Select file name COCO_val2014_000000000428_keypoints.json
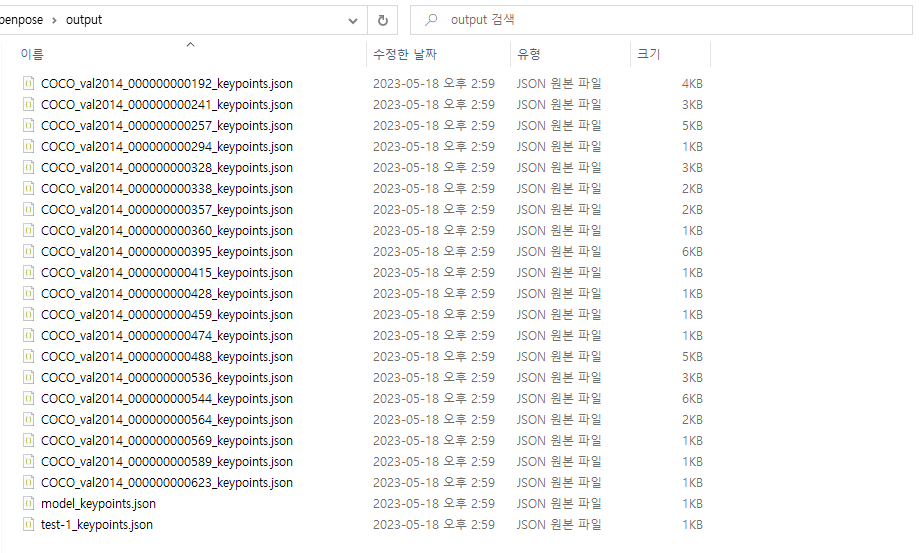This screenshot has height=553, width=919. pos(167,294)
